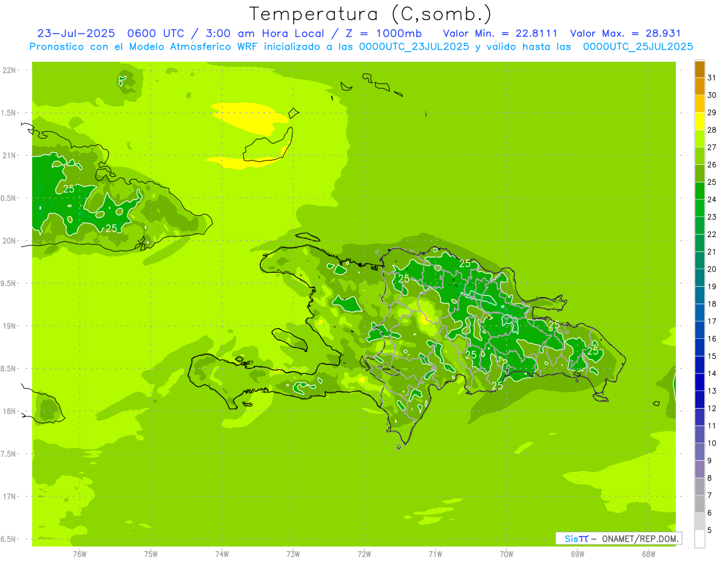Viewport: 728px width, 562px height.
Task: Click the 21N latitude axis label
Action: pos(9,155)
